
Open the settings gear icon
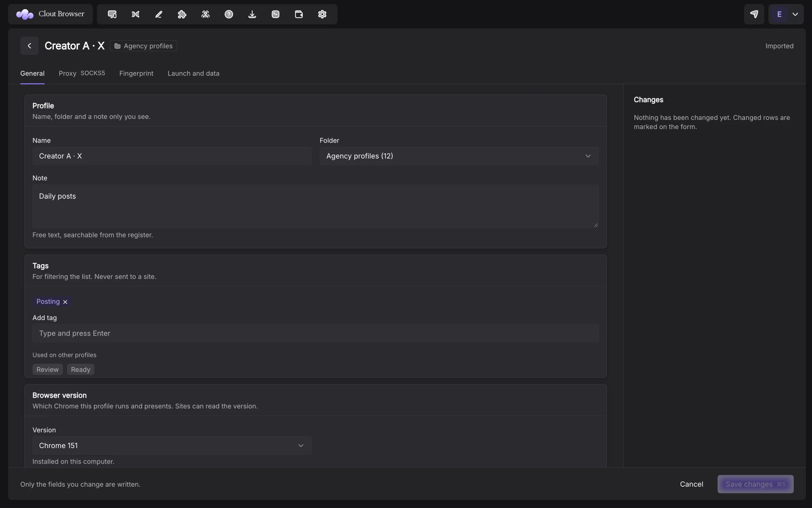coord(322,14)
